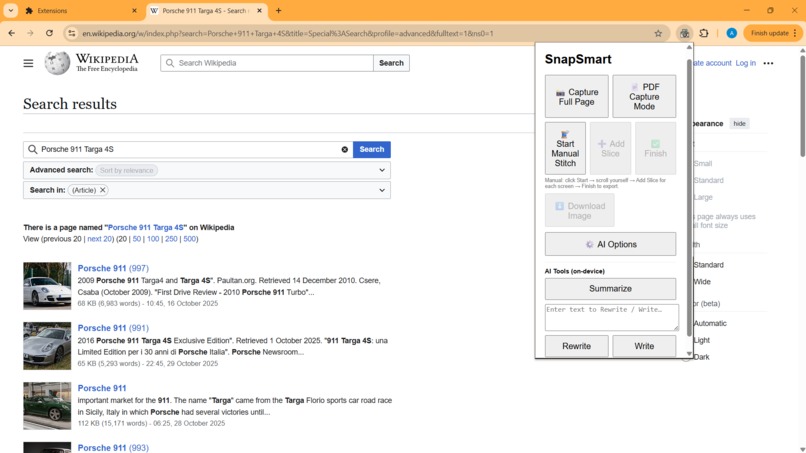Bookmark this page with the star icon
The width and height of the screenshot is (806, 453).
(x=658, y=33)
